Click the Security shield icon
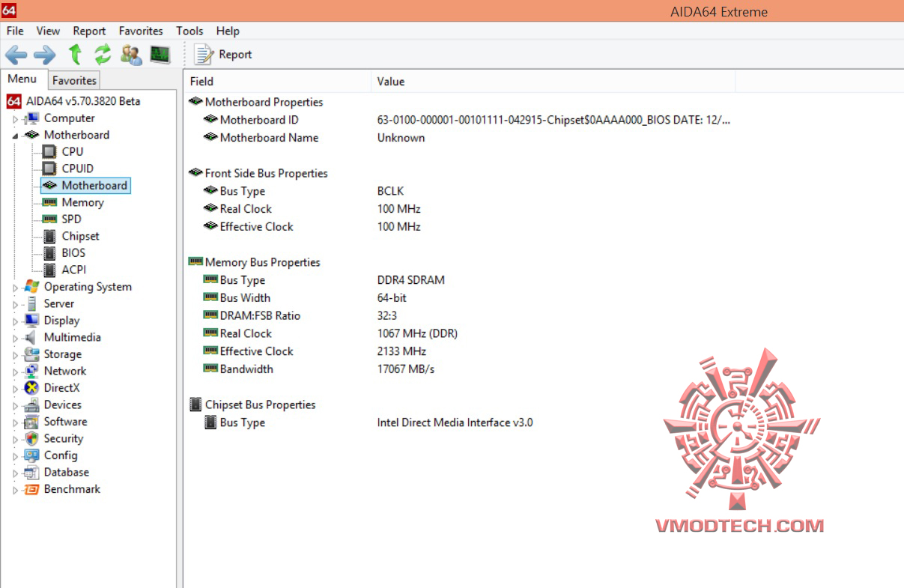This screenshot has width=904, height=588. (31, 438)
